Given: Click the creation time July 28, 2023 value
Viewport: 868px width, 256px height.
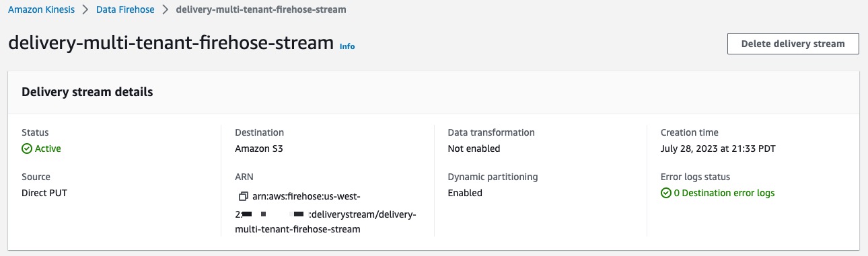Looking at the screenshot, I should pyautogui.click(x=719, y=148).
